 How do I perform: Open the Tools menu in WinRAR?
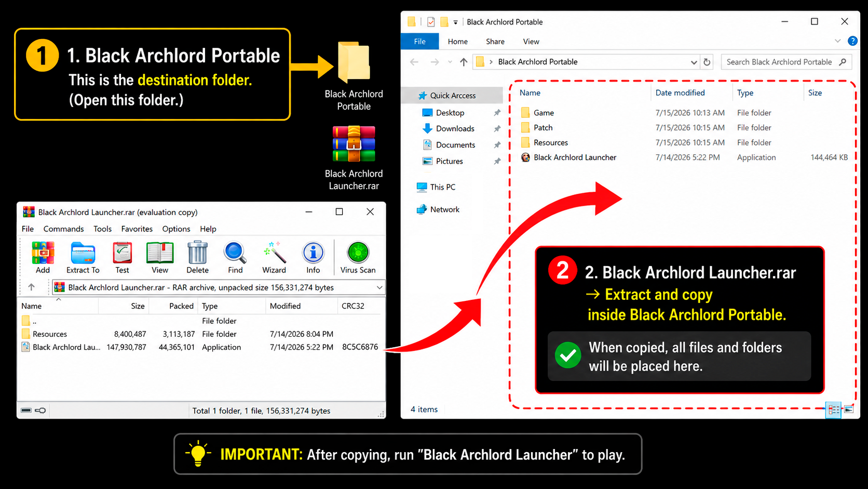point(102,229)
